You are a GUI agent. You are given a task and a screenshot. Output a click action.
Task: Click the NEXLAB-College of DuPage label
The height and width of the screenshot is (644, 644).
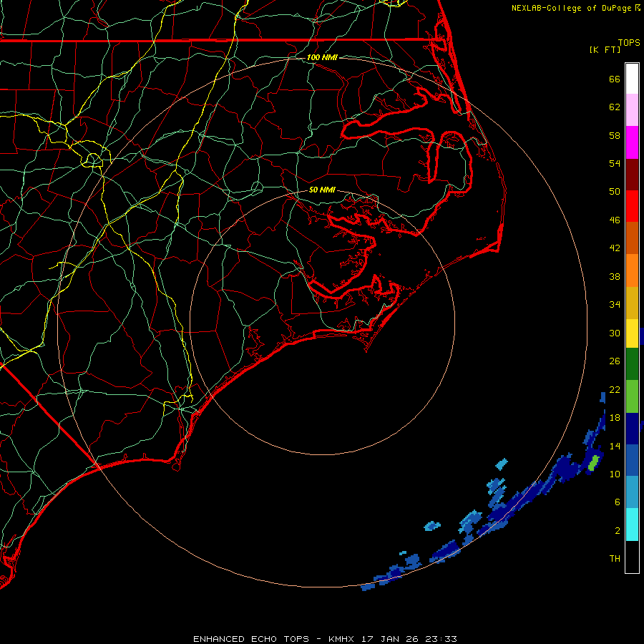571,8
